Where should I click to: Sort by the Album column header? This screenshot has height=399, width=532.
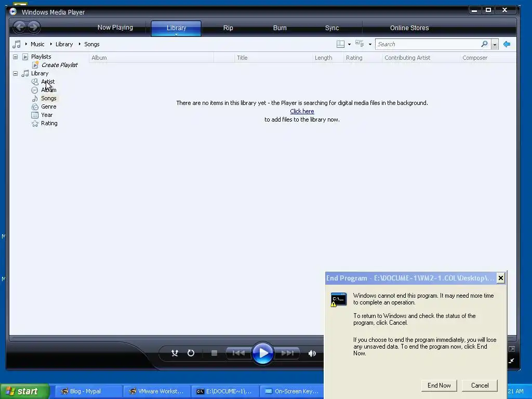click(x=151, y=58)
